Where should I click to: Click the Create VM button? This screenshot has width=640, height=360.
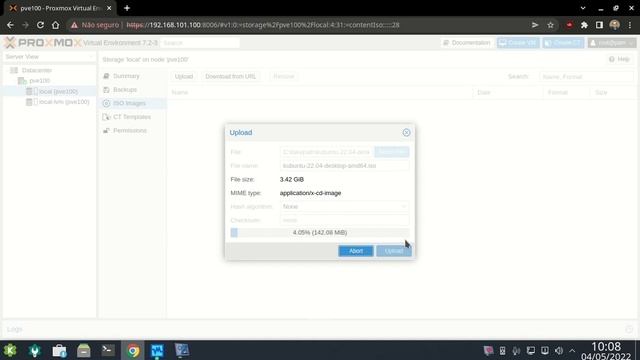[518, 43]
